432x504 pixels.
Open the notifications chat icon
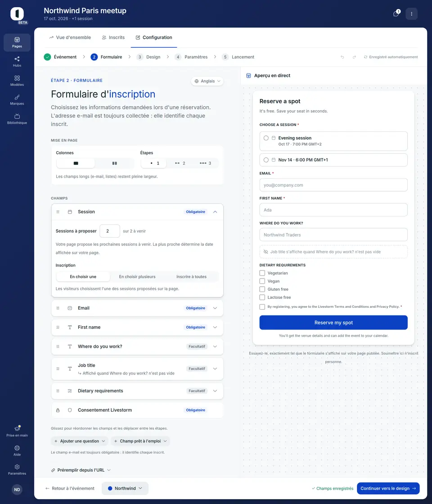point(396,13)
